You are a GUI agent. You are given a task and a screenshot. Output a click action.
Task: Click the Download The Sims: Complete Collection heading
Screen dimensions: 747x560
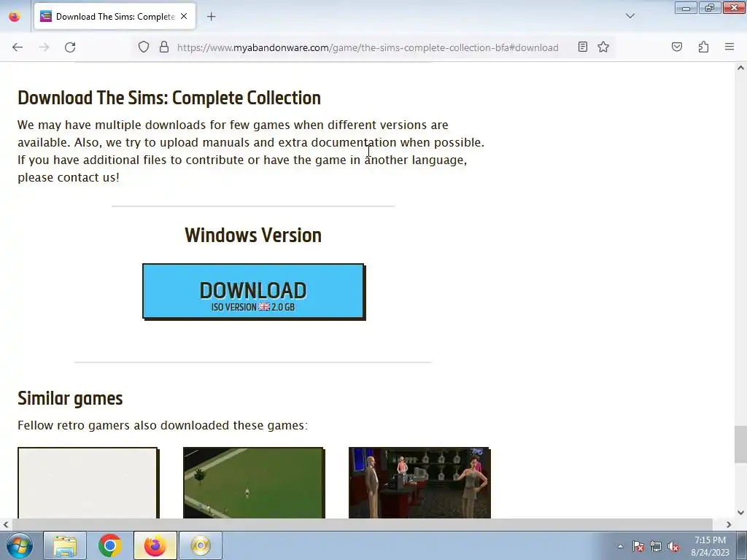(x=169, y=98)
